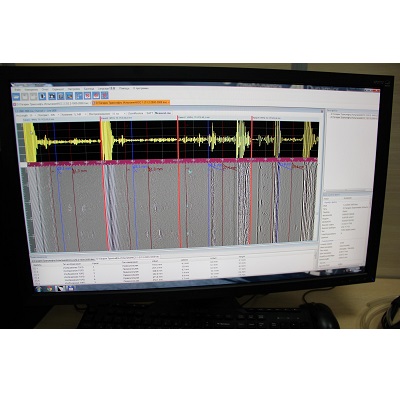Viewport: 400px width, 400px height.
Task: Click the toolbar icon with red X mark
Action: [x=87, y=96]
